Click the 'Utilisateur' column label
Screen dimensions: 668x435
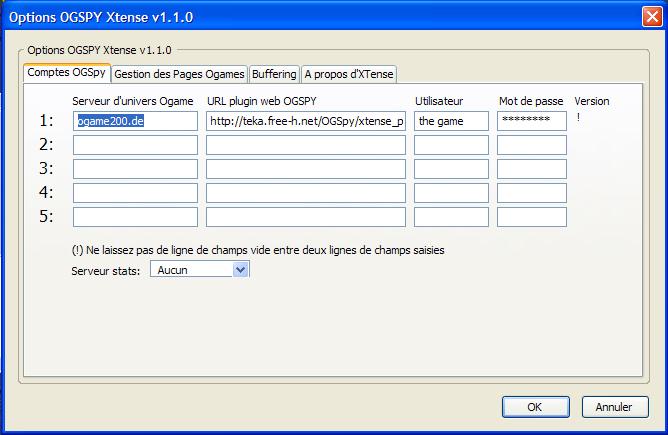[439, 101]
